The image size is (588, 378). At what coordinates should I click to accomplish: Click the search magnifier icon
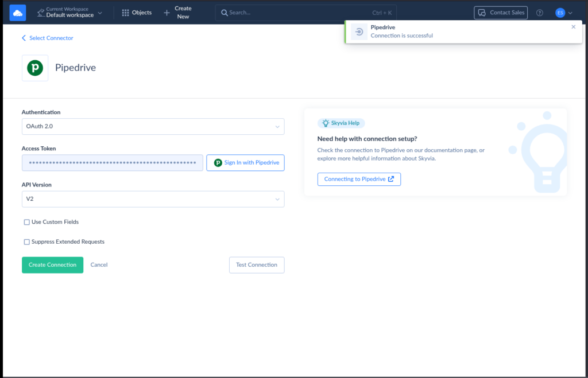[x=225, y=13]
